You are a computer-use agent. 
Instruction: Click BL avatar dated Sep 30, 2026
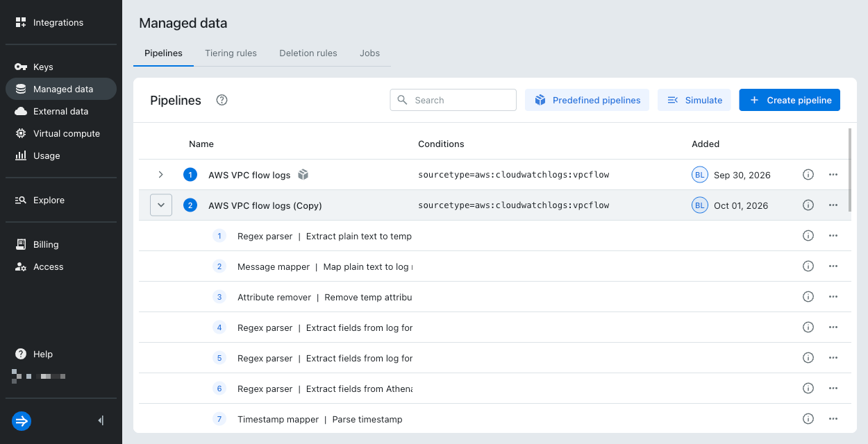tap(699, 175)
